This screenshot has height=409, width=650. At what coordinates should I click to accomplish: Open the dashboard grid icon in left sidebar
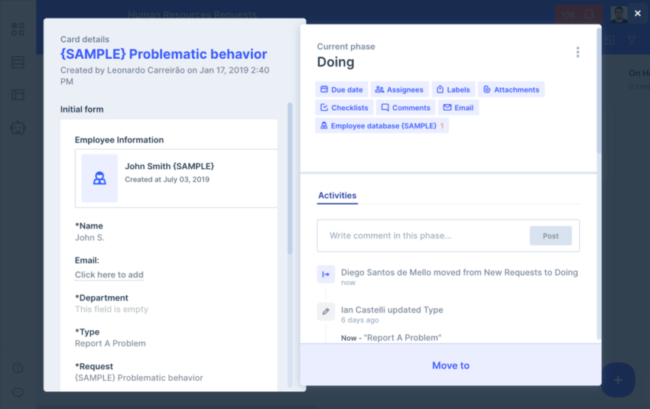click(x=17, y=29)
